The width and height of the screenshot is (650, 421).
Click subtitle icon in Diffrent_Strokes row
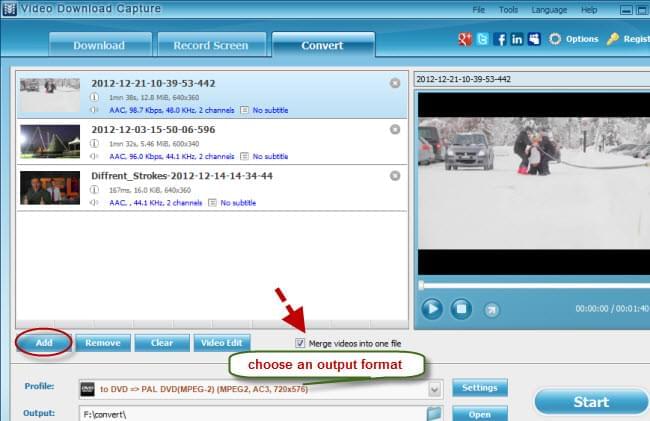[x=212, y=203]
